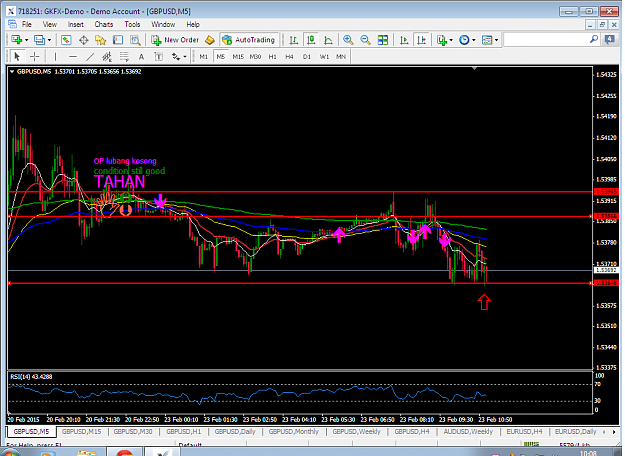Toggle the Navigator window icon
Screen dimensions: 625x456
(100, 40)
